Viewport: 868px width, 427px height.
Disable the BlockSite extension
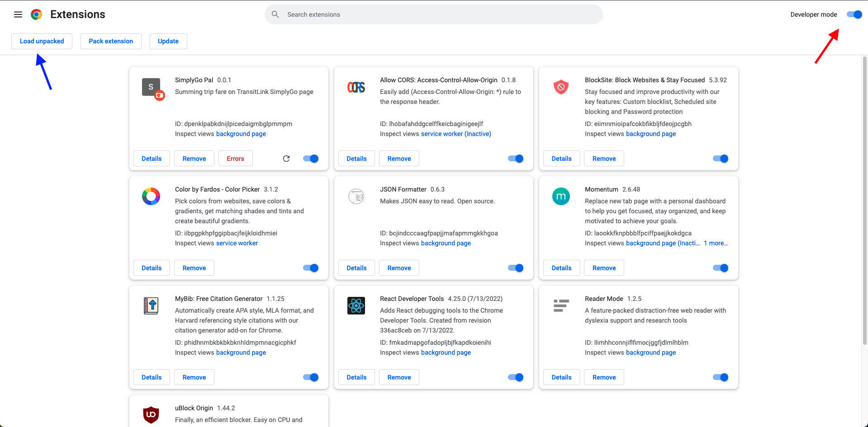click(x=721, y=159)
